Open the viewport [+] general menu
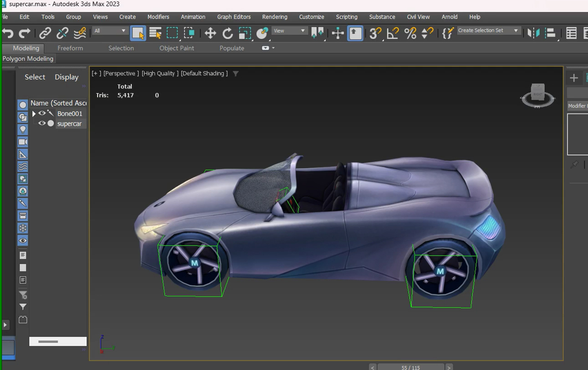This screenshot has height=370, width=588. 96,73
